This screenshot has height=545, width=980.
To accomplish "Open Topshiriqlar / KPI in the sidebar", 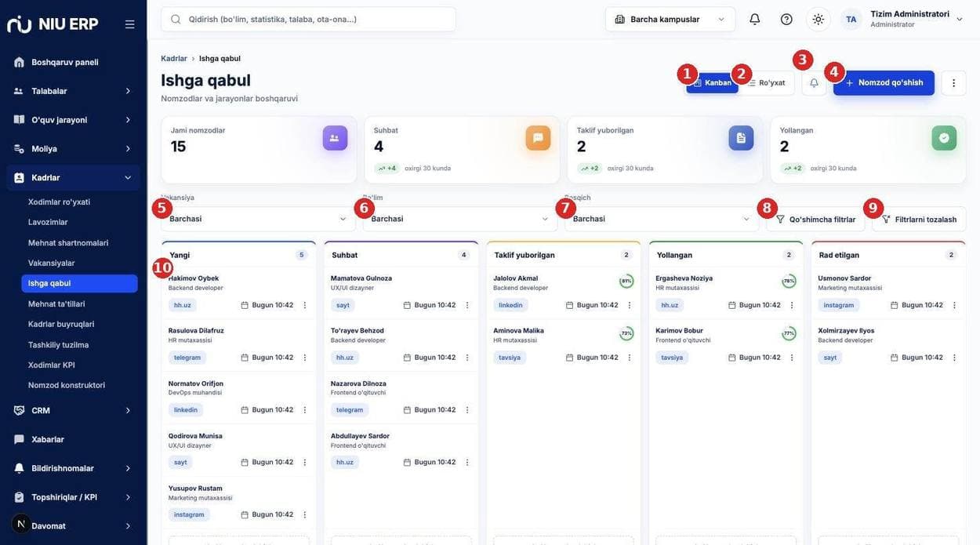I will (74, 497).
